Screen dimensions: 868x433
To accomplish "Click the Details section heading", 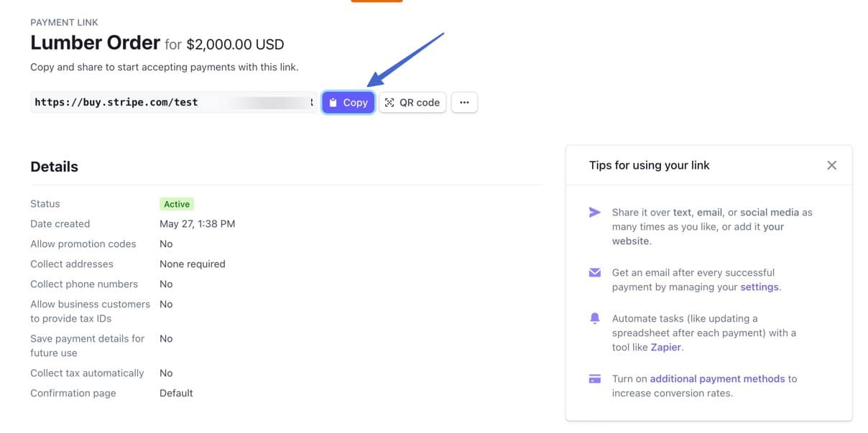I will tap(54, 167).
